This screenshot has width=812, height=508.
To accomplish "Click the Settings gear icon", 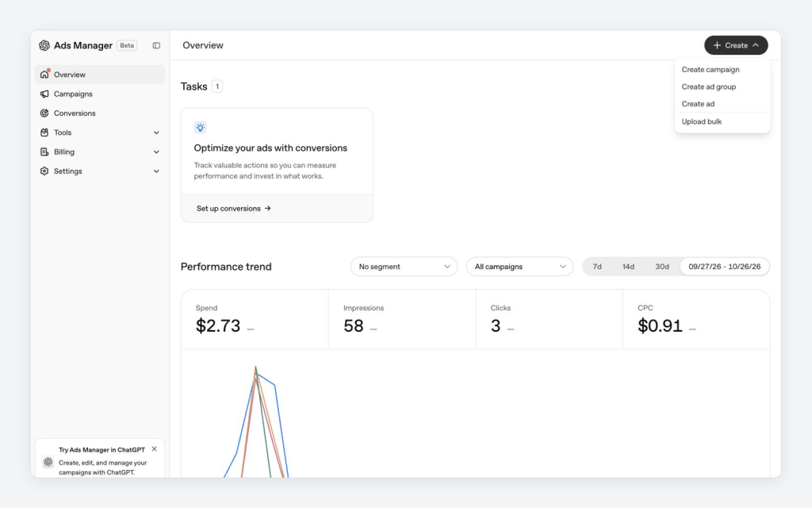I will (x=44, y=171).
